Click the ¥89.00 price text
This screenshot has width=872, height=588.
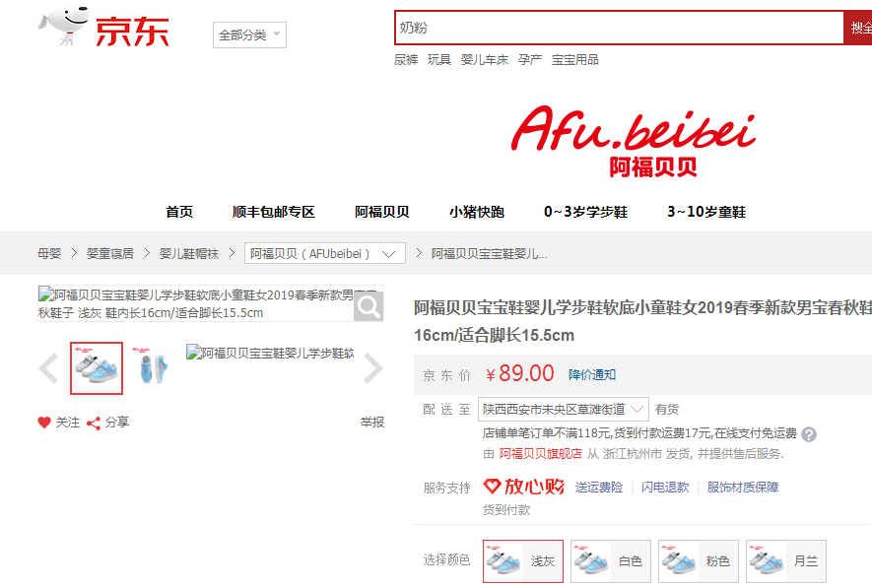coord(519,373)
